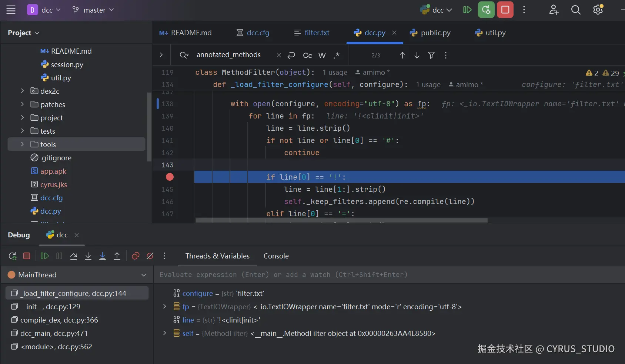
Task: Click the editor horizontal scrollbar
Action: (x=341, y=220)
